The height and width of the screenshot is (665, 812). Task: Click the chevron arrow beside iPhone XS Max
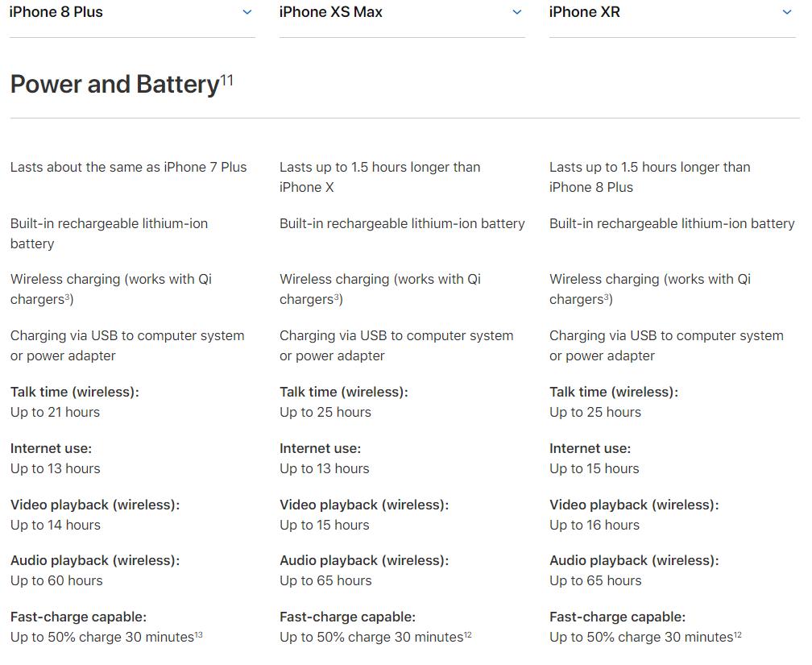pyautogui.click(x=517, y=12)
